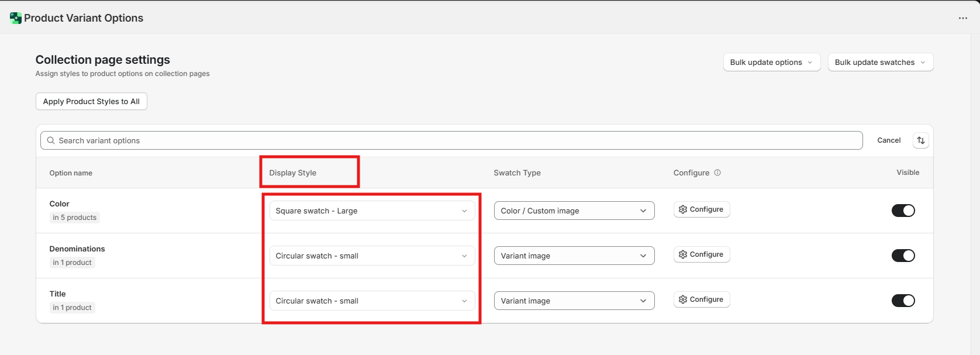Click the Product Variant Options app icon
Image resolution: width=980 pixels, height=355 pixels.
[16, 18]
